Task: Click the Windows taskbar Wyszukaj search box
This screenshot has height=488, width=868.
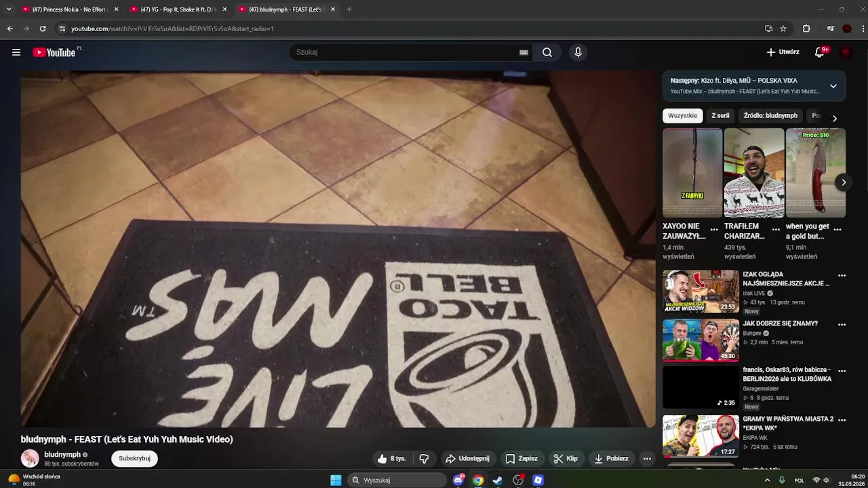Action: click(x=397, y=480)
